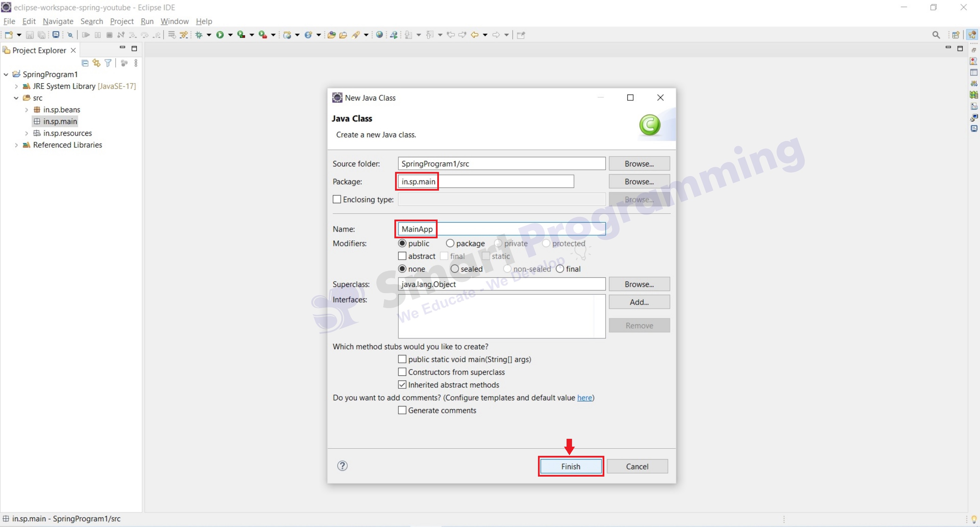Click the filter icon in Project Explorer
980x527 pixels.
pos(108,63)
